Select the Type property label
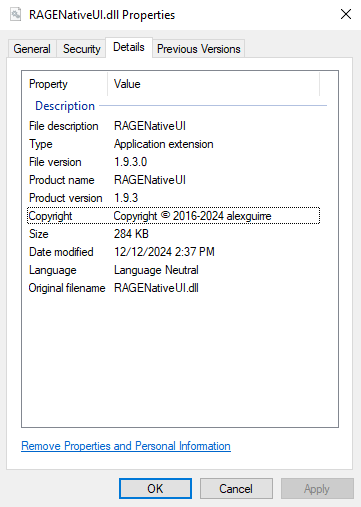Screen dimensions: 361x507 point(41,144)
